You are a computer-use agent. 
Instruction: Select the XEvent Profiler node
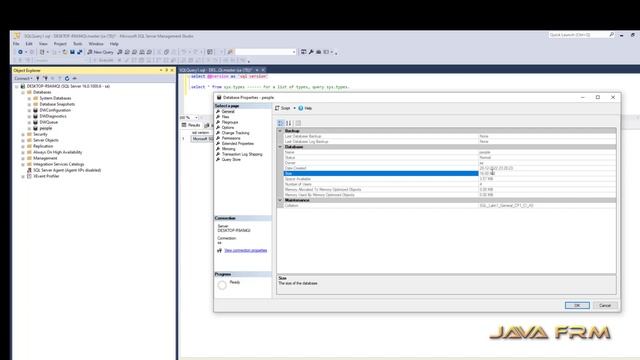(x=46, y=176)
